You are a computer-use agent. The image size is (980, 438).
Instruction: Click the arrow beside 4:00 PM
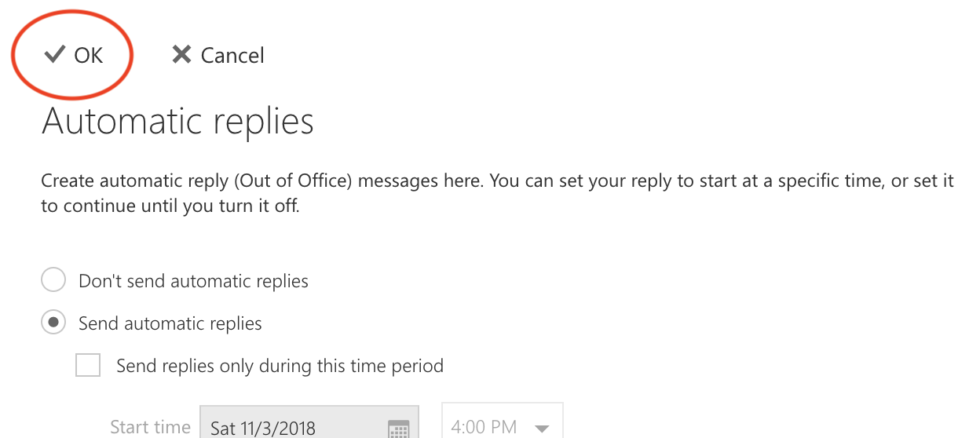541,429
